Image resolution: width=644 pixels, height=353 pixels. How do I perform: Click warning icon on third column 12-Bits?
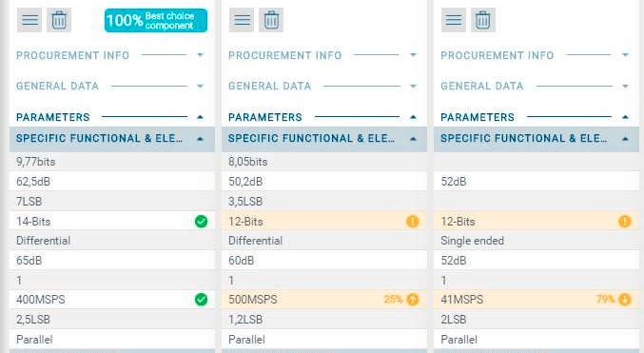[624, 221]
